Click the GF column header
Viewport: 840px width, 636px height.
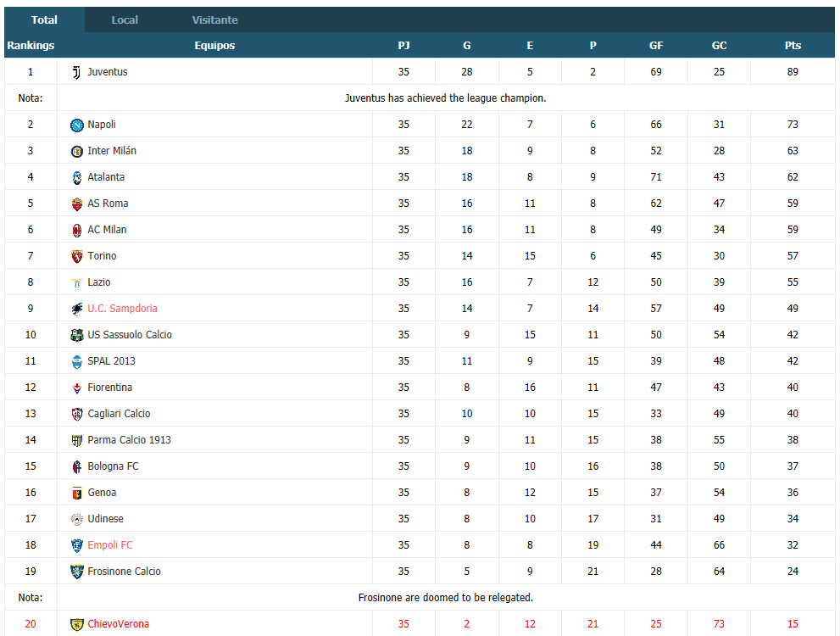(656, 45)
